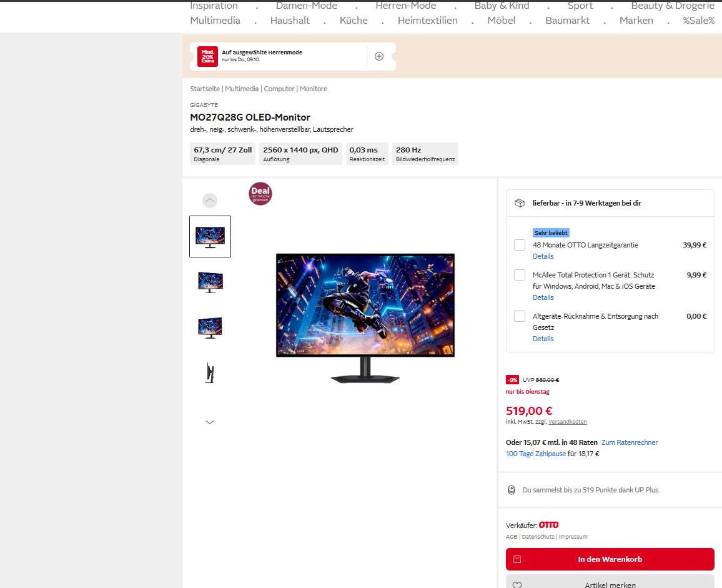Click the 0,03 ms Reaktionszeit chip
The image size is (722, 588).
pos(367,154)
